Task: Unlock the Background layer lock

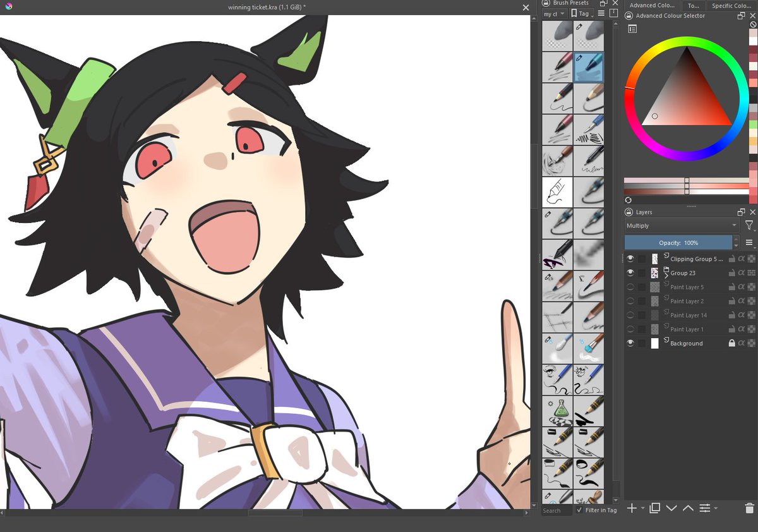Action: point(731,343)
